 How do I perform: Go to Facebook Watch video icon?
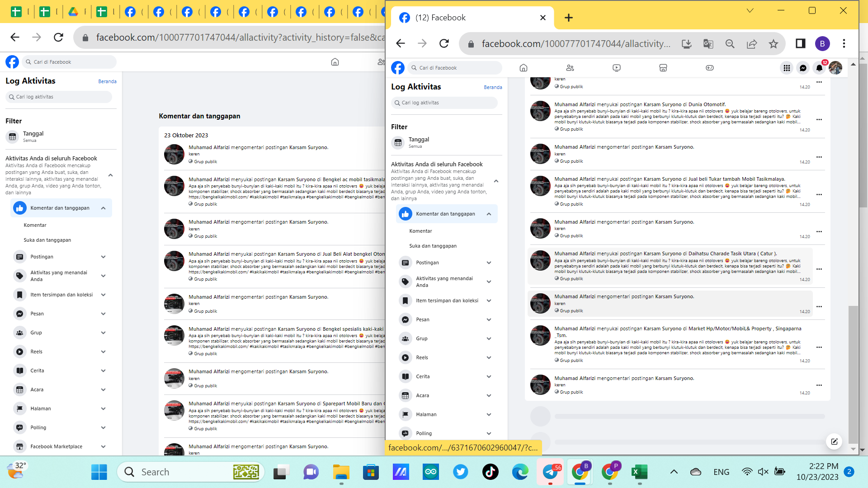point(617,68)
